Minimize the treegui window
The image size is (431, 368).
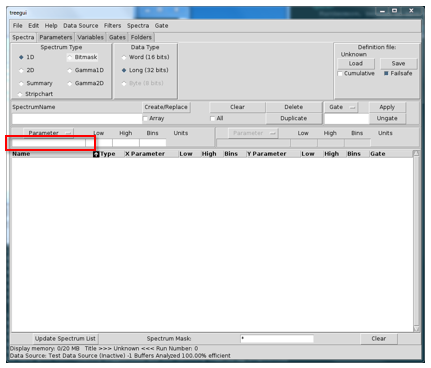pyautogui.click(x=382, y=11)
